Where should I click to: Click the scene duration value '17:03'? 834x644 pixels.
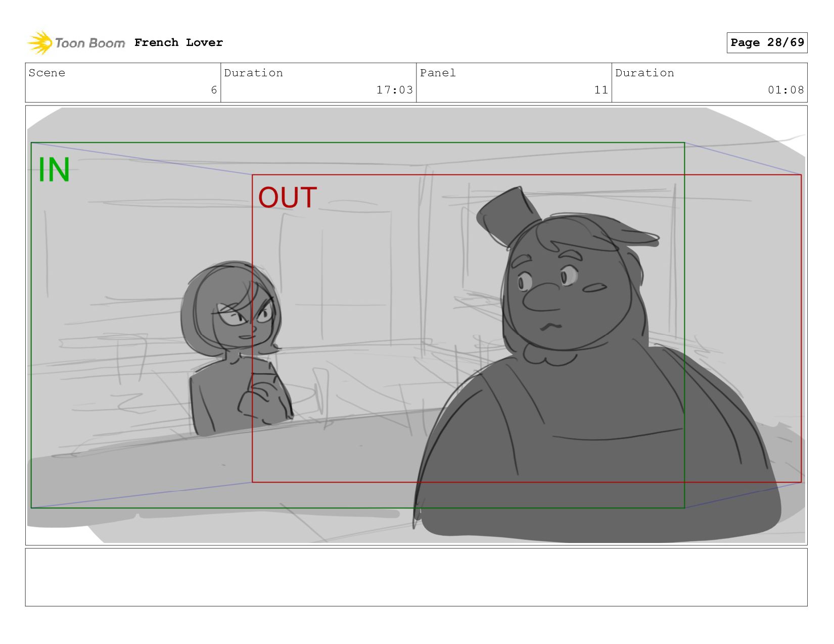click(394, 90)
